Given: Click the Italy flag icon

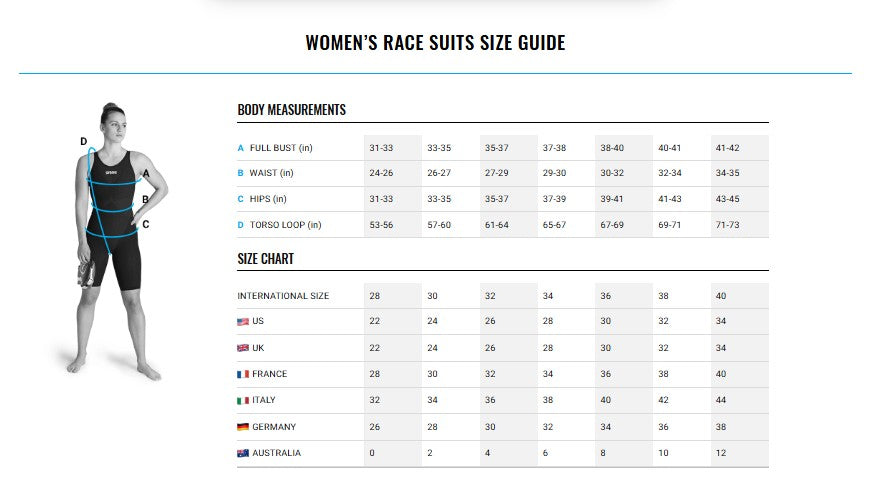Looking at the screenshot, I should click(242, 400).
